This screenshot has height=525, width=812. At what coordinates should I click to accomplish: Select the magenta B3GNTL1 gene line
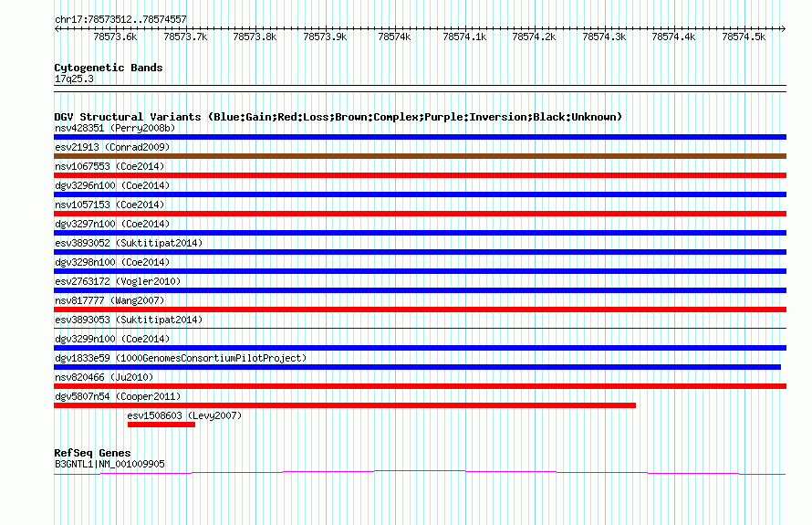420,472
